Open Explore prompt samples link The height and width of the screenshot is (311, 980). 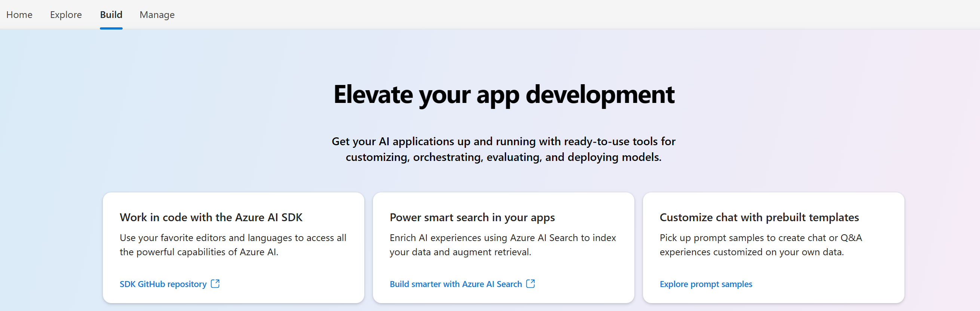click(x=706, y=284)
